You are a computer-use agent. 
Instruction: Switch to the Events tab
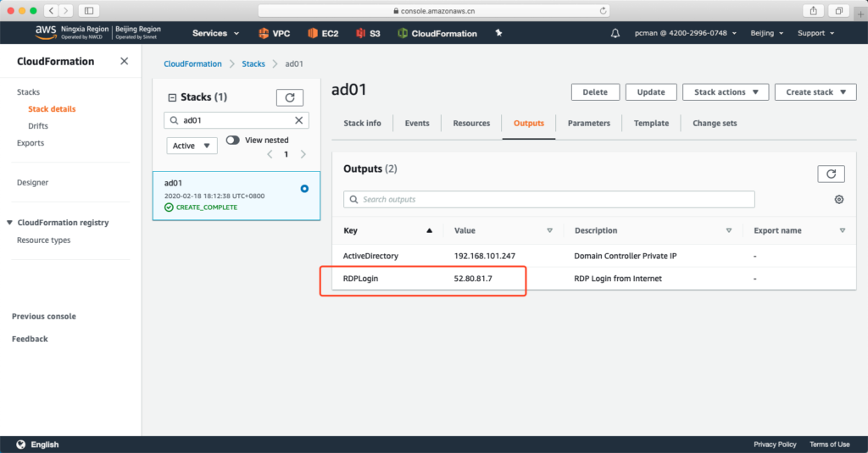417,123
